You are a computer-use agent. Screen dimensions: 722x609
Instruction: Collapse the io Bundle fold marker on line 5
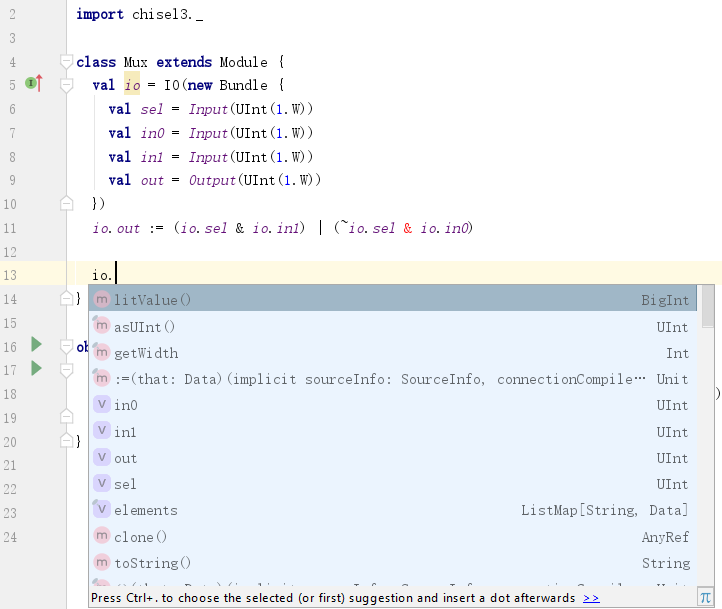[x=66, y=85]
